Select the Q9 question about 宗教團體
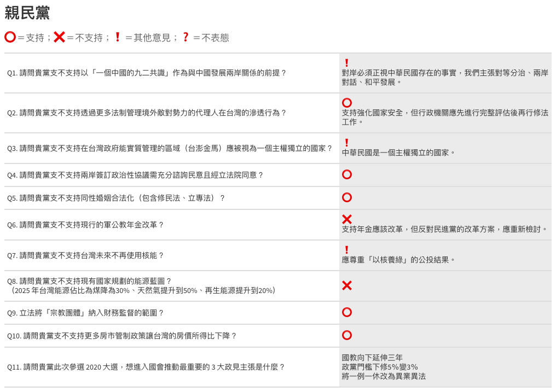Viewport: 556px width, 392px height. 85,313
